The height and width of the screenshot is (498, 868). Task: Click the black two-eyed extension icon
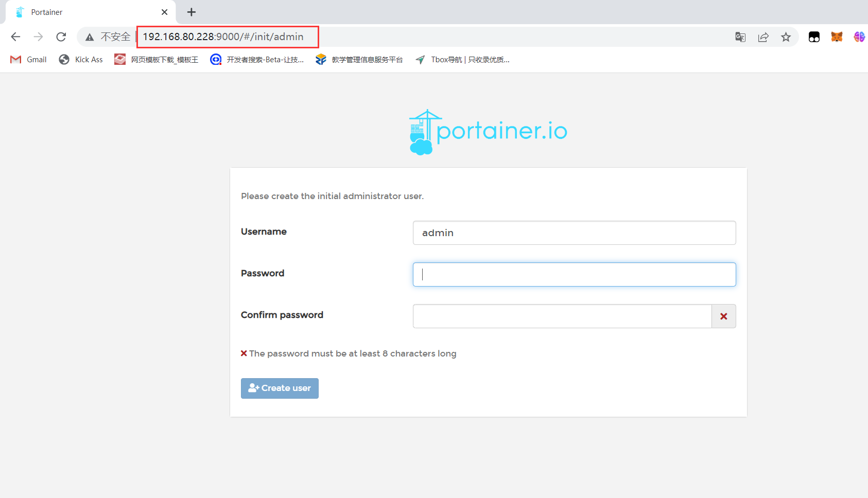(x=814, y=37)
